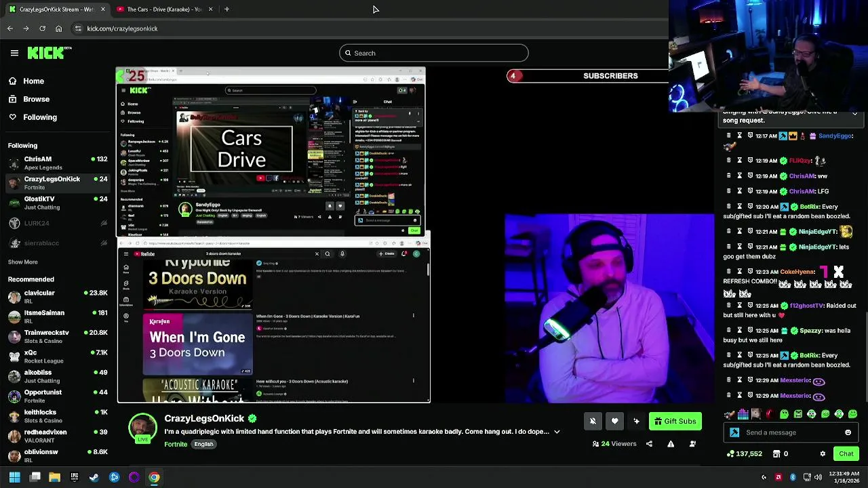Open Epic Games launcher from taskbar
Image resolution: width=868 pixels, height=488 pixels.
(74, 477)
